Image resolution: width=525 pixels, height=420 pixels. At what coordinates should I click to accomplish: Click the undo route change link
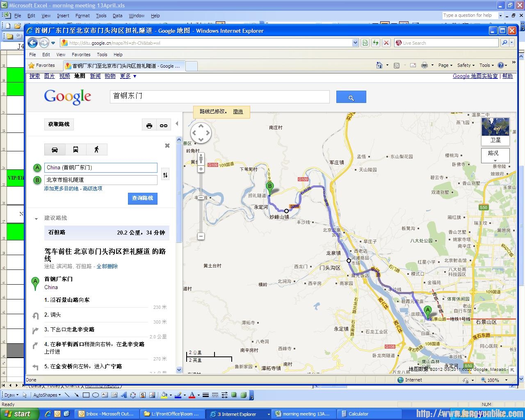(x=238, y=112)
